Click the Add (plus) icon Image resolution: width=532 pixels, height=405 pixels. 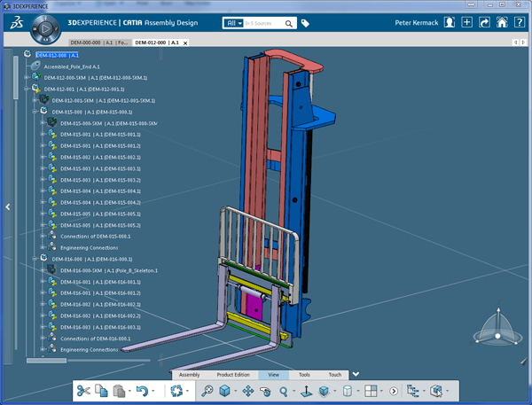[467, 22]
